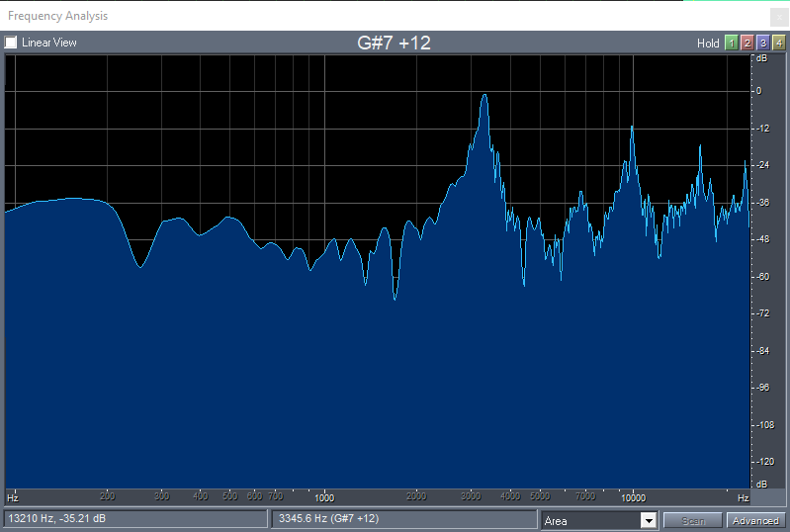Click the 200 Hz axis label
Screen dimensions: 790x532
point(108,496)
